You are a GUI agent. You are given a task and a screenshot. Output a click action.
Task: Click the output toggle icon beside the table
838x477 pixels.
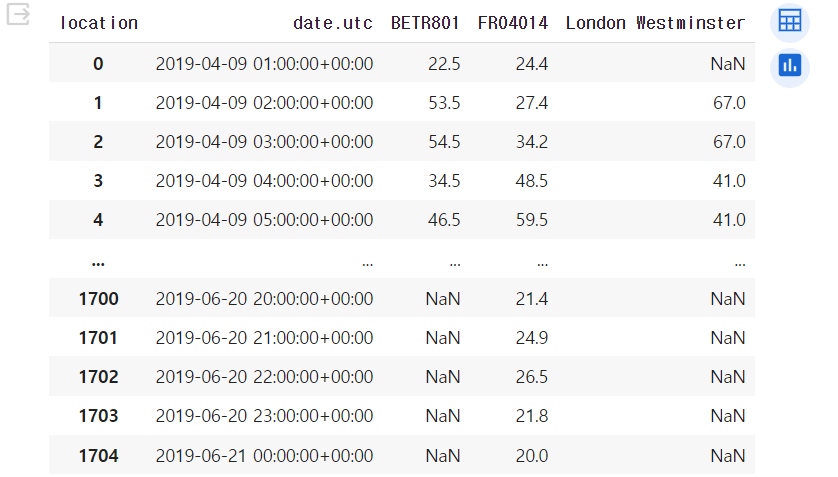coord(18,14)
